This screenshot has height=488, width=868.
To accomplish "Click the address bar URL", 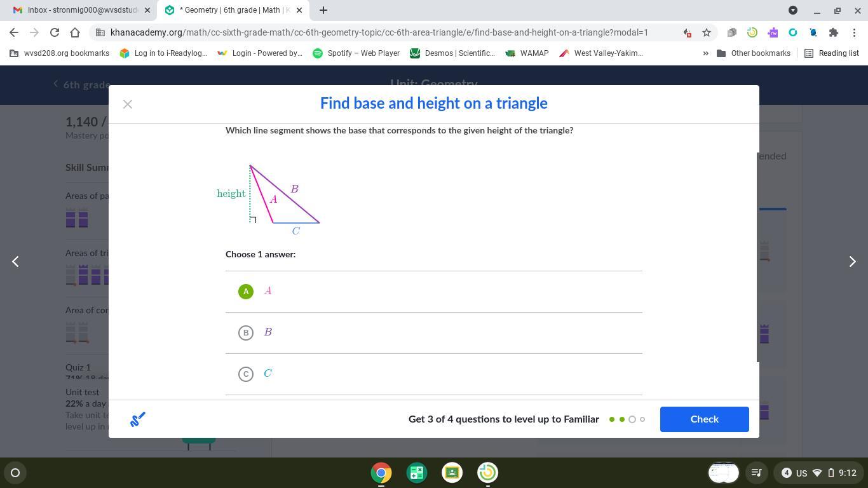I will [381, 32].
